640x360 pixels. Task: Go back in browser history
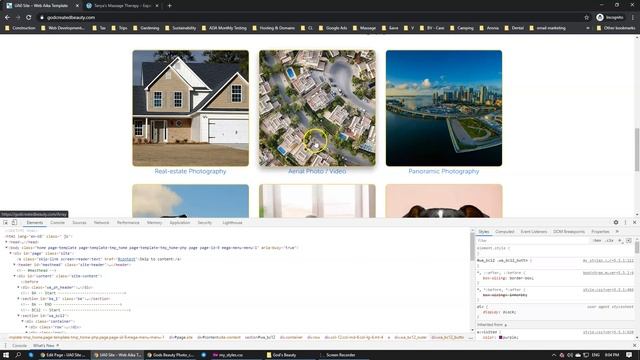7,18
